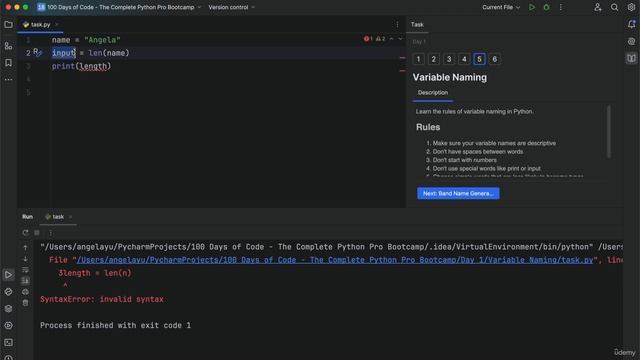Open IDE settings gear icon
Screen dimensions: 640x360
pos(631,7)
